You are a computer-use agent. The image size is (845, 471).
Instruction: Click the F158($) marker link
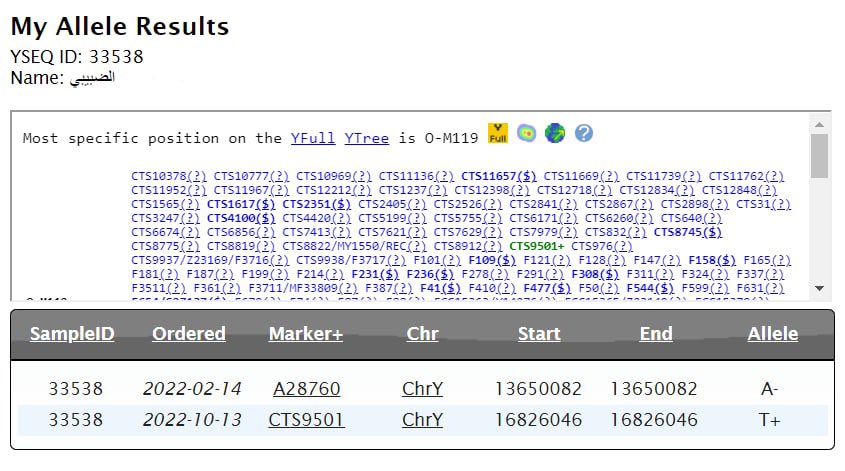click(x=712, y=260)
